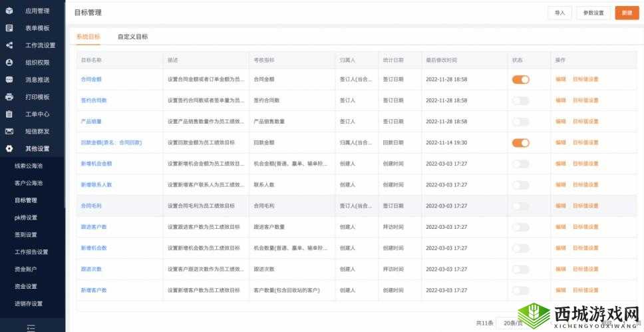Click the 目标管理 page title
The image size is (644, 332).
click(88, 13)
